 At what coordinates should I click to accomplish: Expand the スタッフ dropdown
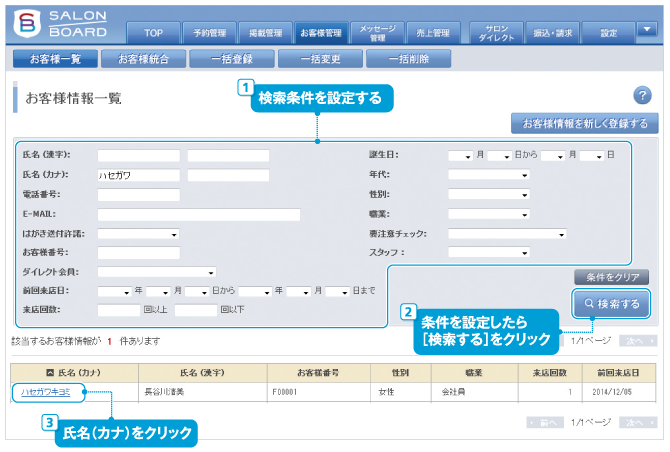click(x=488, y=252)
